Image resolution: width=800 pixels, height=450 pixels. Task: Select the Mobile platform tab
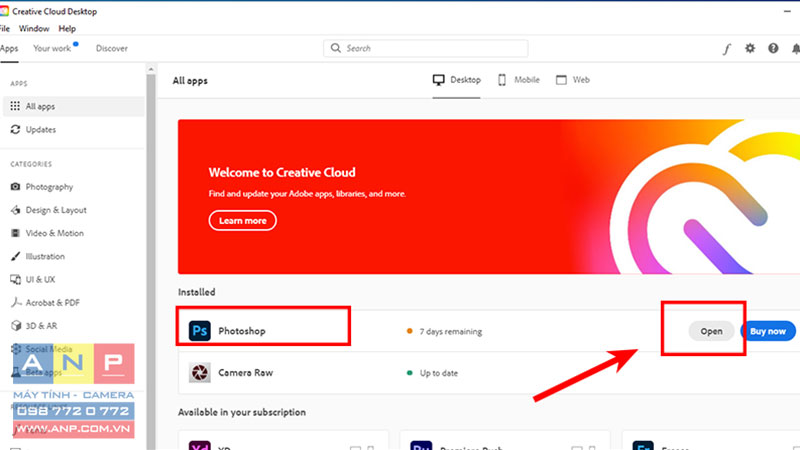(519, 80)
